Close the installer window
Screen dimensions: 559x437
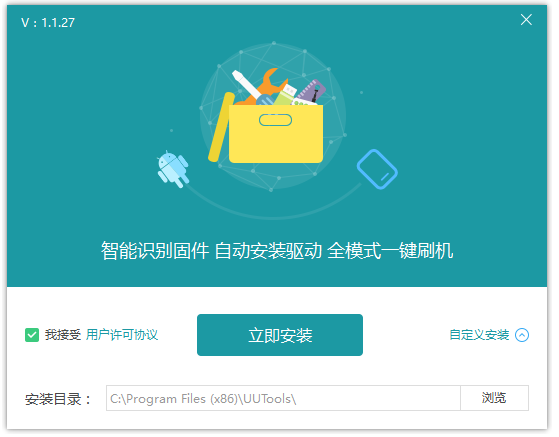tap(526, 20)
